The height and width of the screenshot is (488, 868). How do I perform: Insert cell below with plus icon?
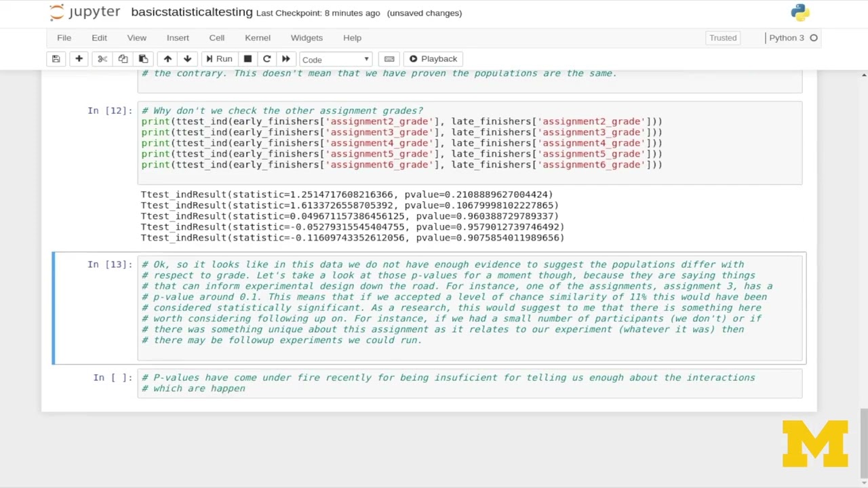tap(79, 59)
